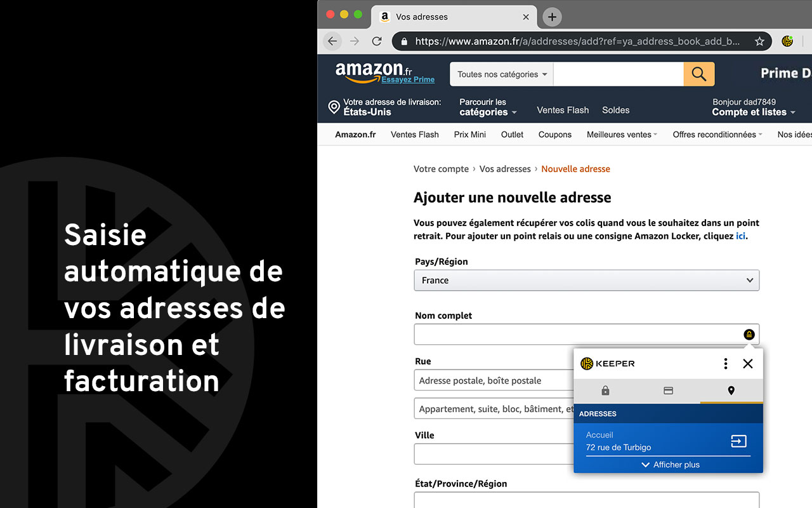Expand Afficher plus in Keeper popup
Image resolution: width=812 pixels, height=508 pixels.
(x=670, y=465)
